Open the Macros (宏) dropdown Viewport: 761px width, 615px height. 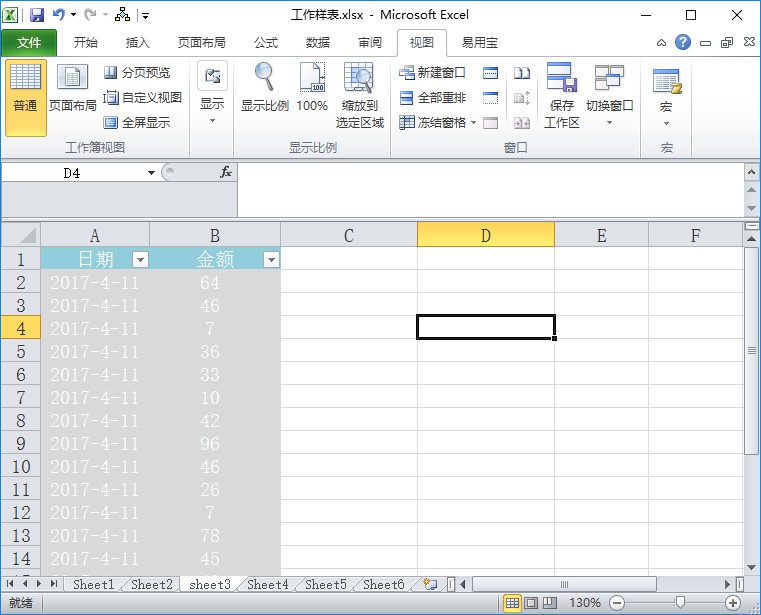666,97
